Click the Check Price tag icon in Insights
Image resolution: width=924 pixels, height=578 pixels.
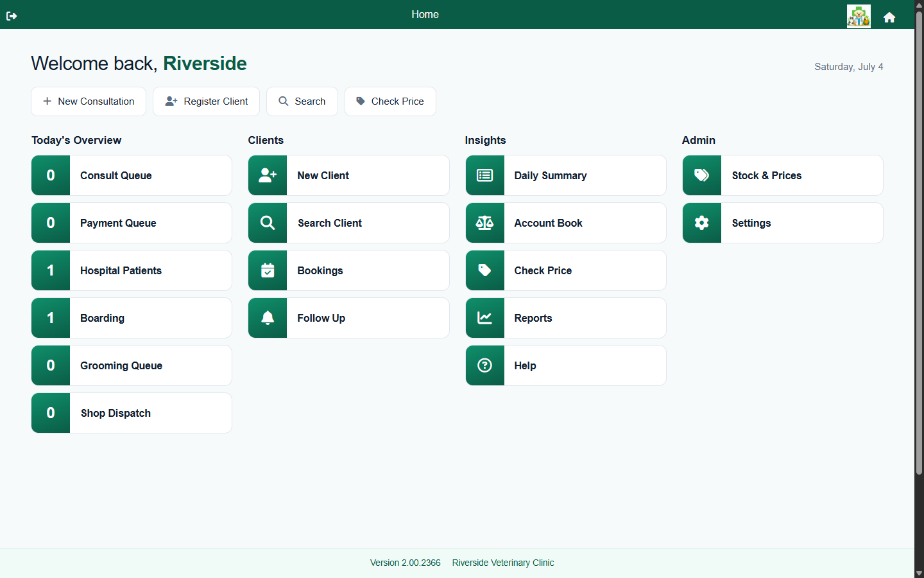[485, 270]
